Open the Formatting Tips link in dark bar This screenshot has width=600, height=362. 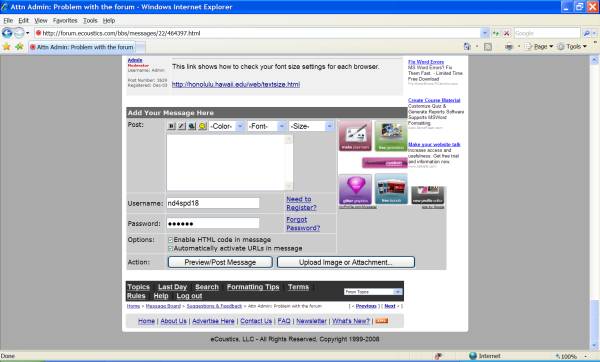coord(253,287)
